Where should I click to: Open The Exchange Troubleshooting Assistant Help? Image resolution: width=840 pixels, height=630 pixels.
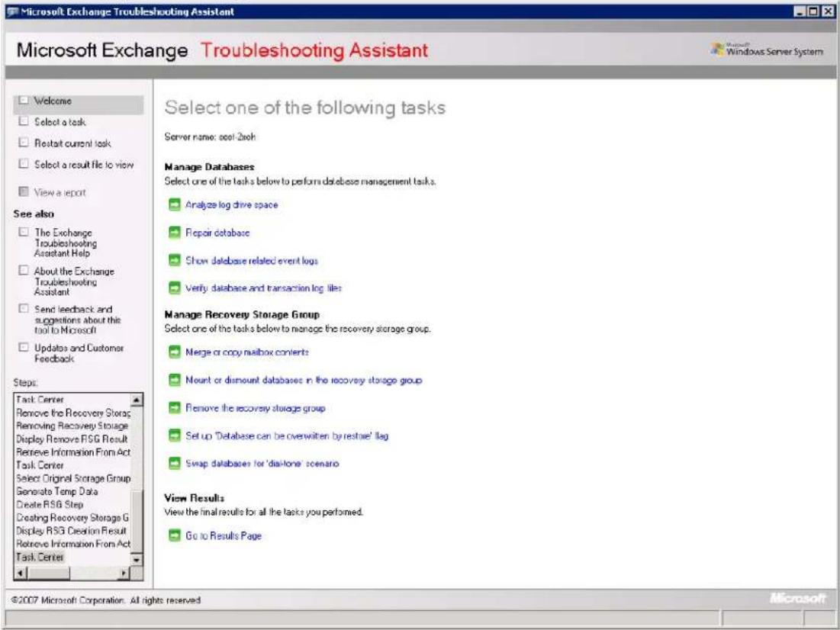(66, 243)
